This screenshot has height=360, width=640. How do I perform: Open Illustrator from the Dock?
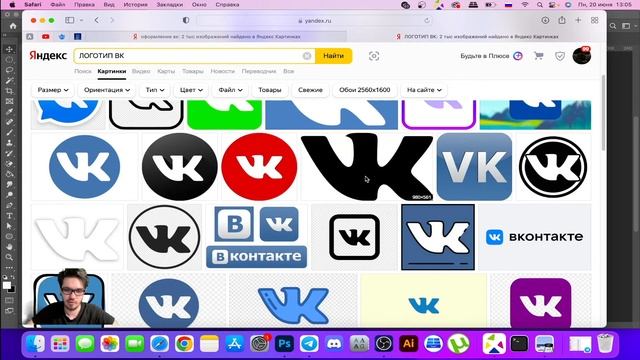pyautogui.click(x=409, y=344)
